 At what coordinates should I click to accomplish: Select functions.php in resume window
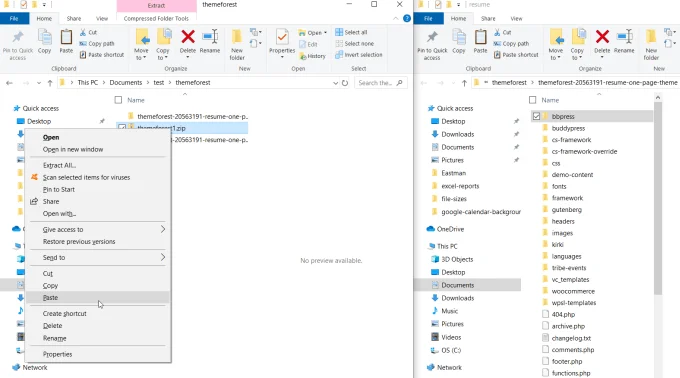571,373
